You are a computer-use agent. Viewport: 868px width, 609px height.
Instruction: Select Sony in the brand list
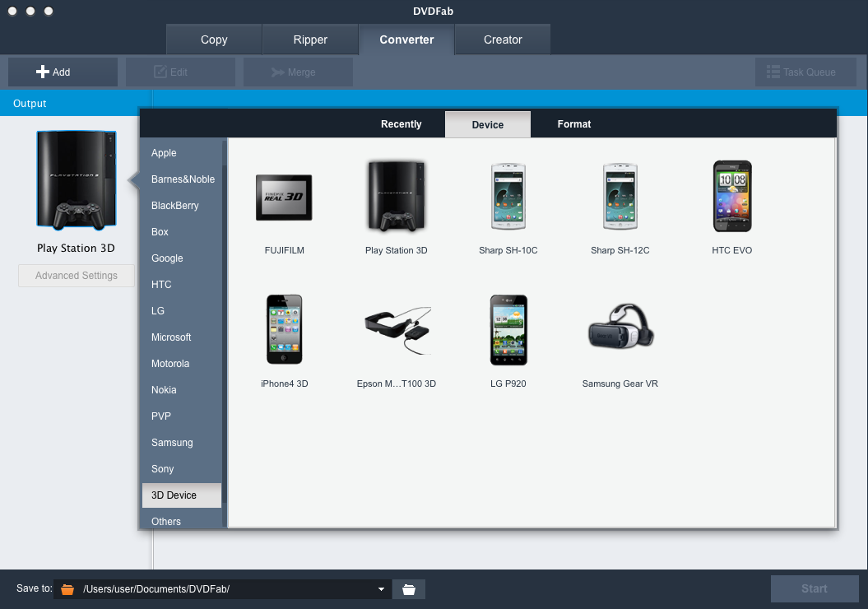pos(182,469)
